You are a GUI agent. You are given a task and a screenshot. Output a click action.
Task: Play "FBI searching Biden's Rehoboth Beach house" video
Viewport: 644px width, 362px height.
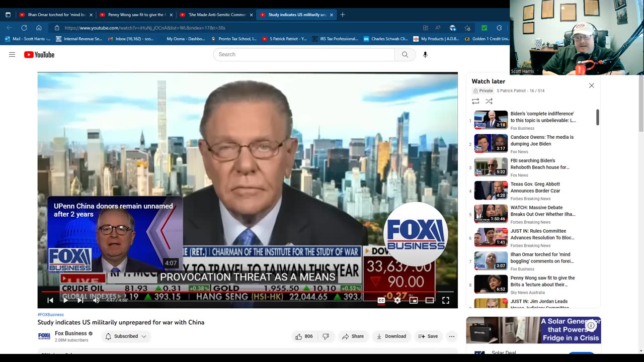533,167
